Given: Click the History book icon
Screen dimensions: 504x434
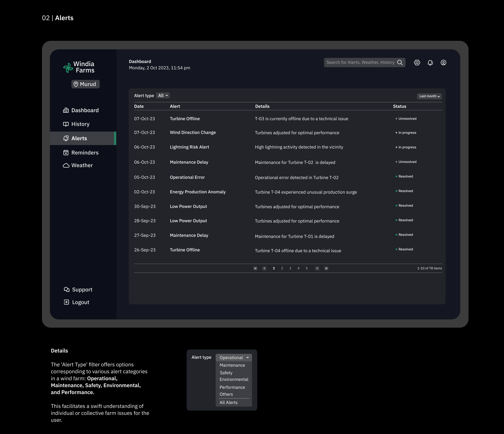Looking at the screenshot, I should tap(66, 124).
